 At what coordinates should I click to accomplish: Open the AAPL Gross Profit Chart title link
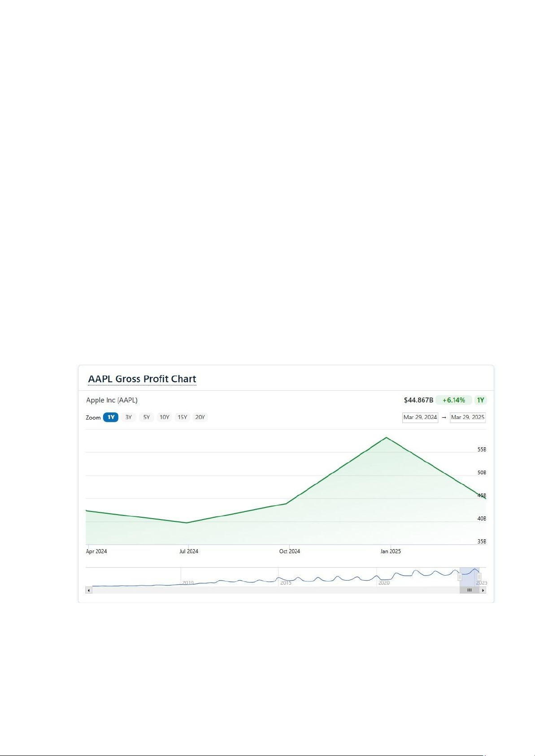click(x=142, y=379)
